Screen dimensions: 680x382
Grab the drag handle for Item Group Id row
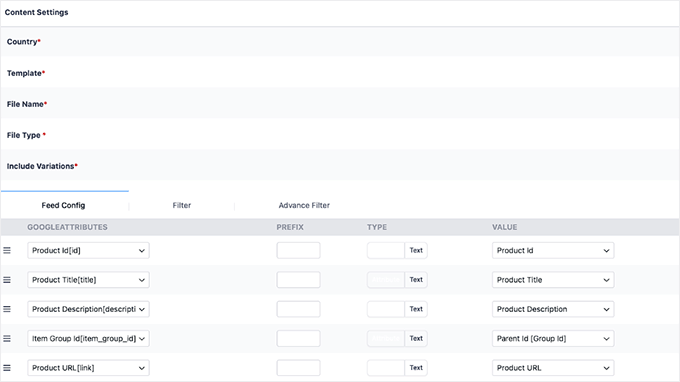tap(7, 339)
